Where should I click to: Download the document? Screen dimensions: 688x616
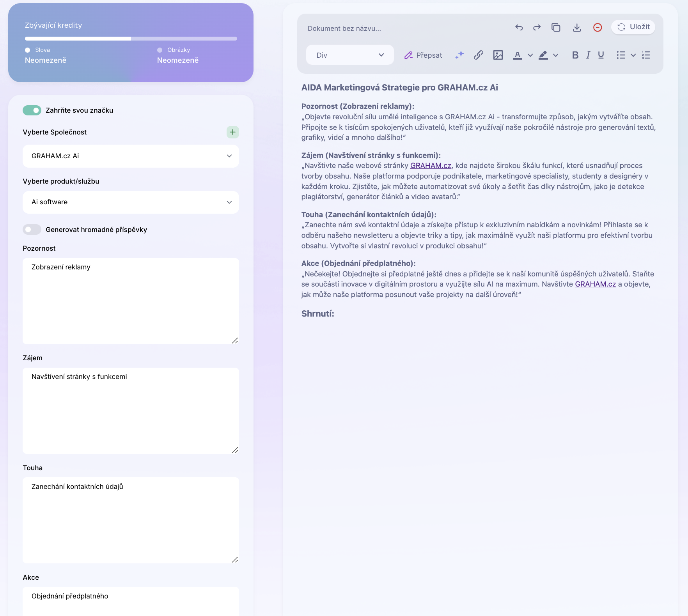click(577, 27)
